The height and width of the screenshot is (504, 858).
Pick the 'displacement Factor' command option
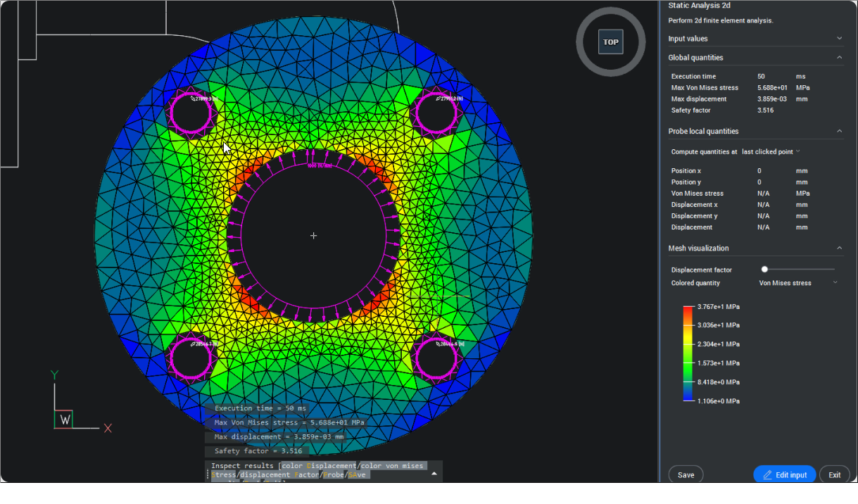pyautogui.click(x=279, y=475)
